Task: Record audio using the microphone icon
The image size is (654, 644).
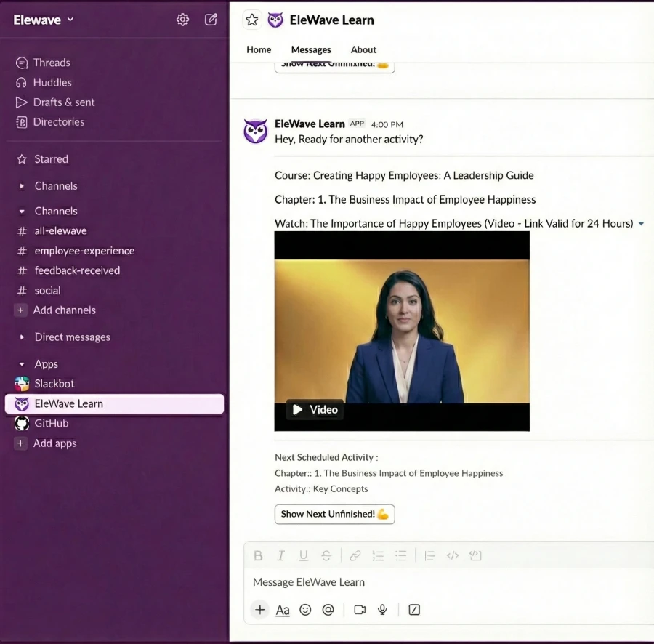Action: pos(382,610)
